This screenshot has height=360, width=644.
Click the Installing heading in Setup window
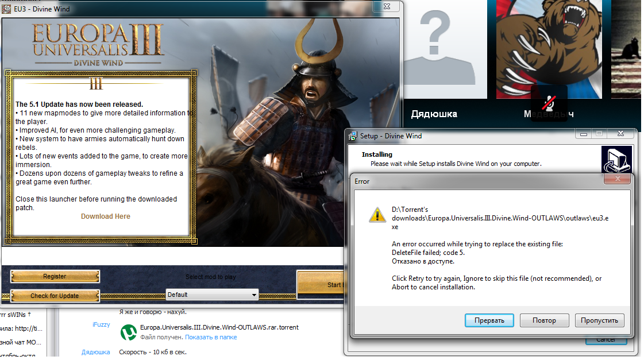click(x=377, y=154)
